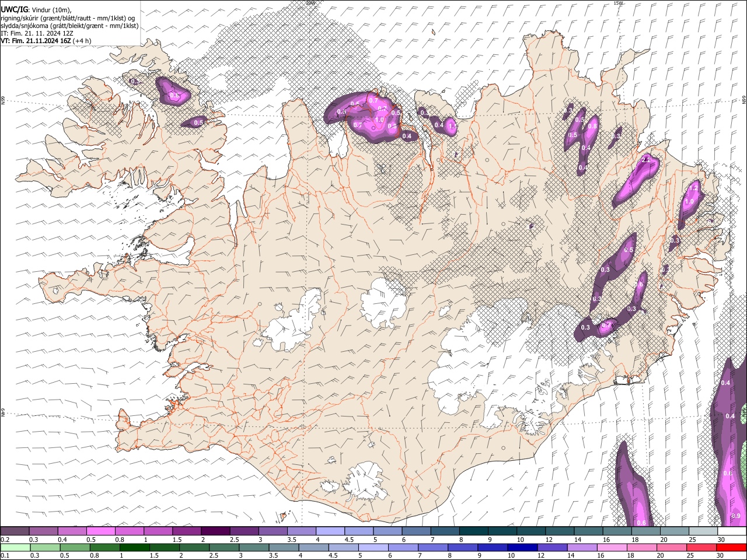Click the dark teal swatch on the snow scale
The width and height of the screenshot is (747, 560).
(473, 531)
